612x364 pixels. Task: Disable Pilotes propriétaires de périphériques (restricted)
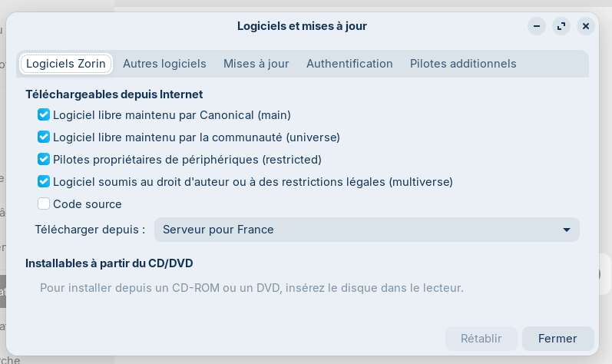44,160
